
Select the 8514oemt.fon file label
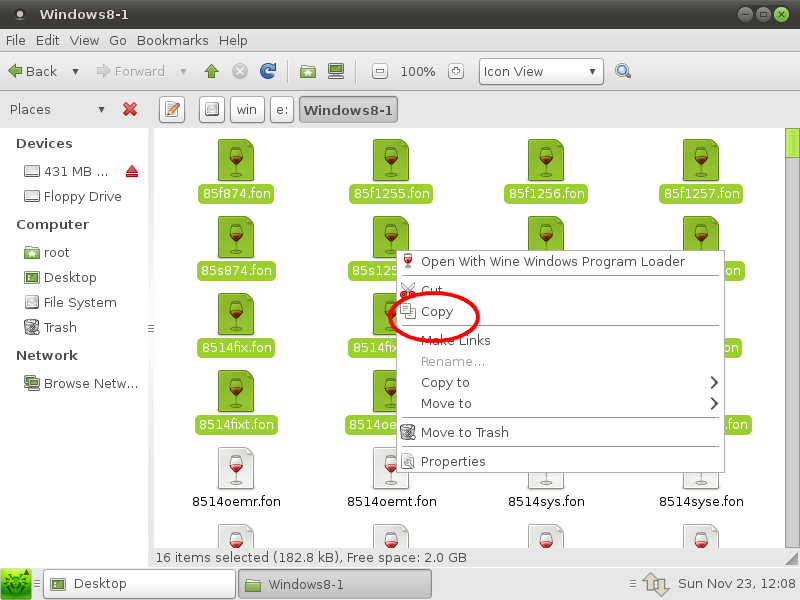(x=391, y=502)
